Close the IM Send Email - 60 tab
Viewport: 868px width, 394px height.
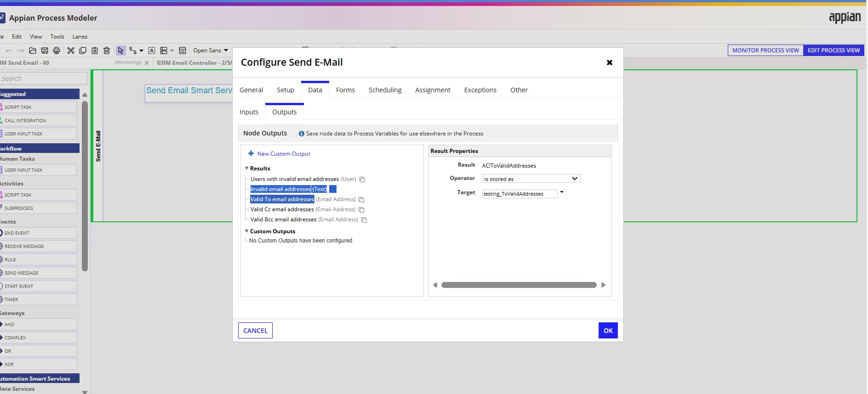[147, 63]
